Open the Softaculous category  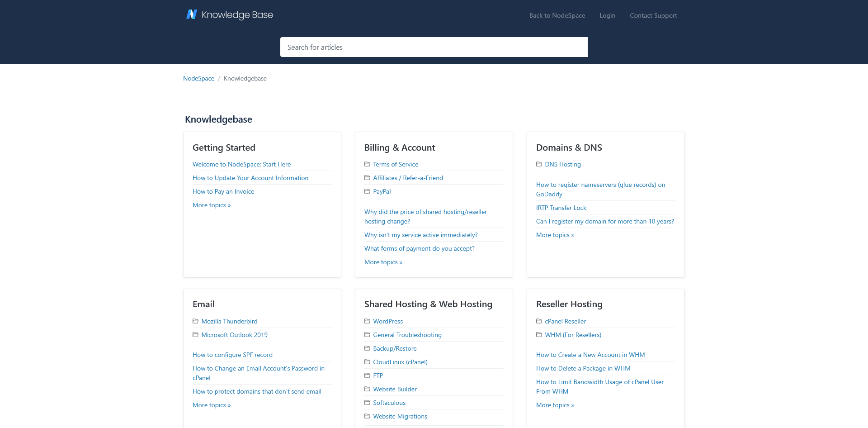pyautogui.click(x=389, y=403)
